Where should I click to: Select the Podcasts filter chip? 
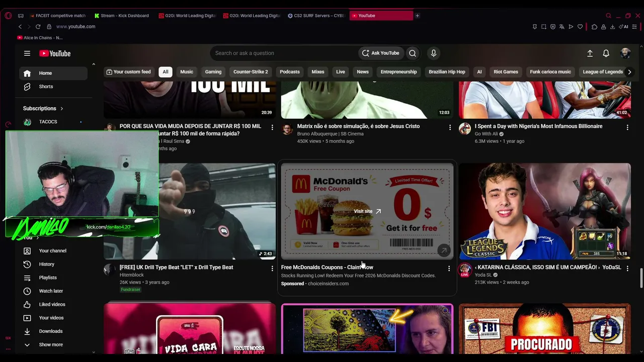click(290, 72)
